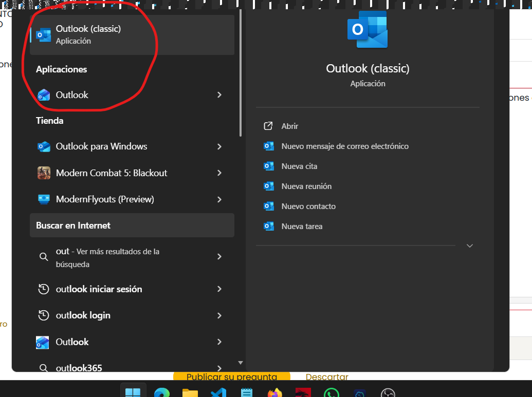
Task: Click 'Nuevo mensaje de correo electrónico'
Action: pyautogui.click(x=345, y=146)
